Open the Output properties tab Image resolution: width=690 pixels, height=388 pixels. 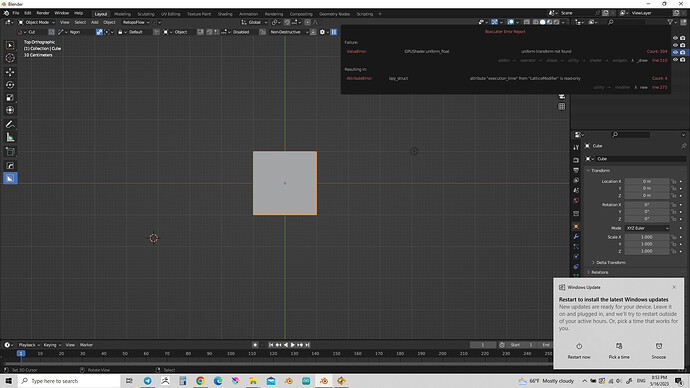tap(576, 170)
